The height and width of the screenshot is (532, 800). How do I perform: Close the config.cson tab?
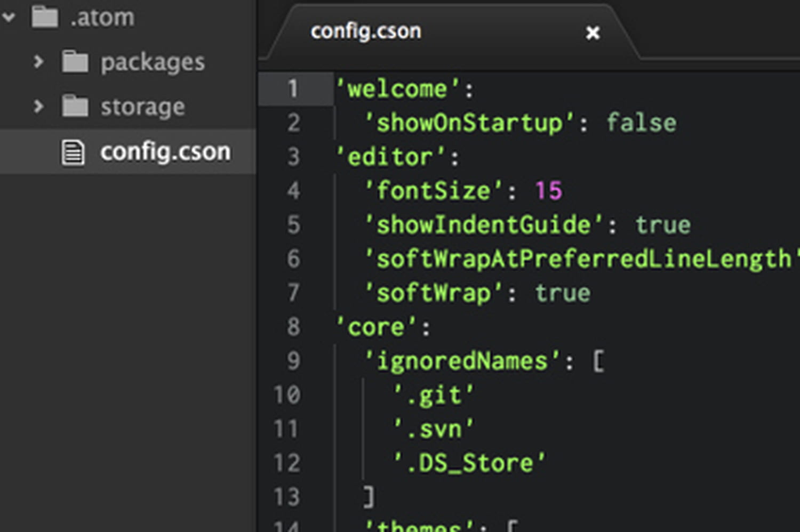coord(593,33)
